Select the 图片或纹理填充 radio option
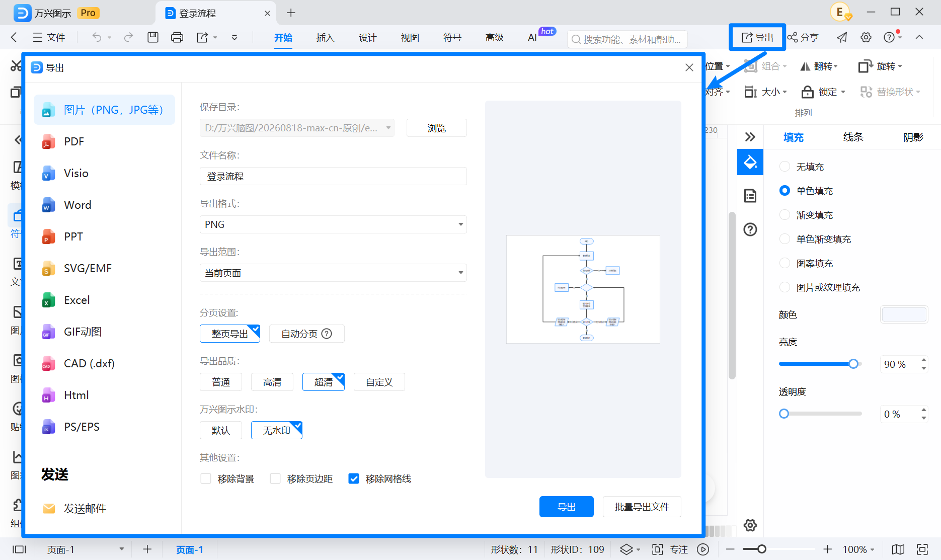 point(785,287)
